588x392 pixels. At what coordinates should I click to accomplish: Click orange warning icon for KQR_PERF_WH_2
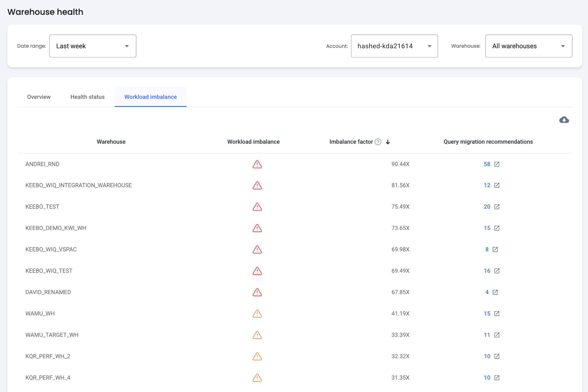(x=257, y=356)
